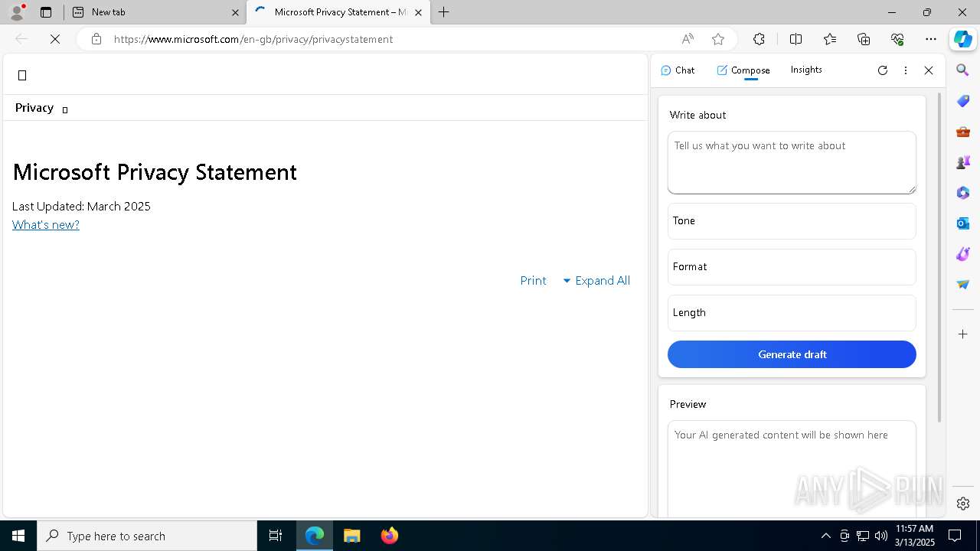Expand the Privacy navigation menu

(42, 108)
